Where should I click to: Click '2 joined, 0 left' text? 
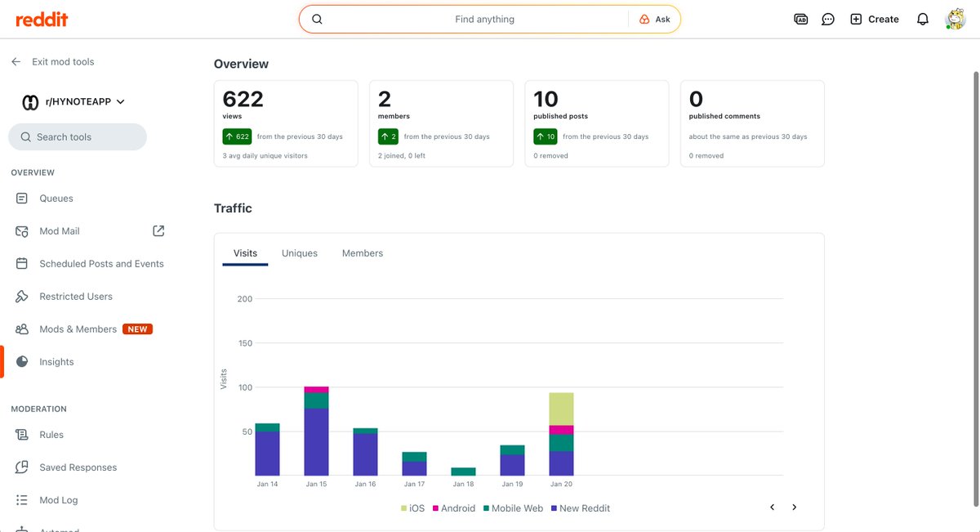(402, 155)
